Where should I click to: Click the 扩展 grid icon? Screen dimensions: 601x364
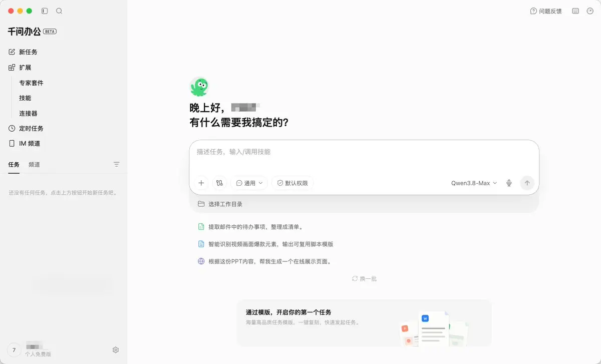point(12,68)
